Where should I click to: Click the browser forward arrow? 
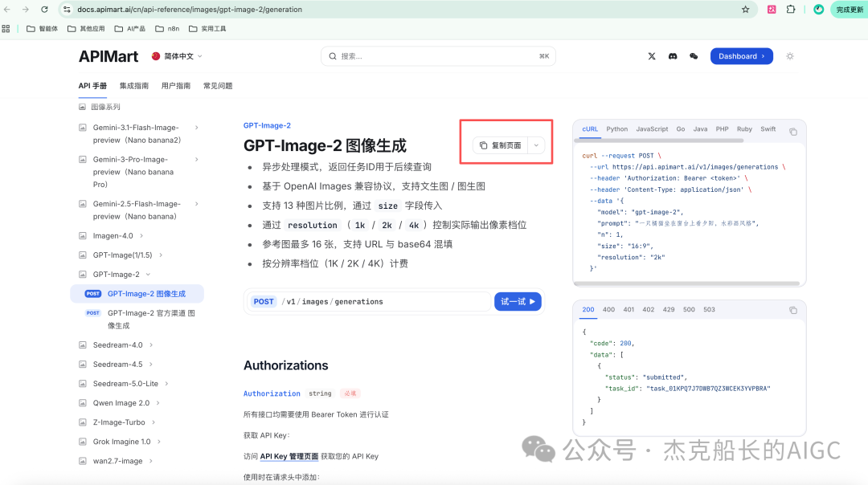[26, 10]
